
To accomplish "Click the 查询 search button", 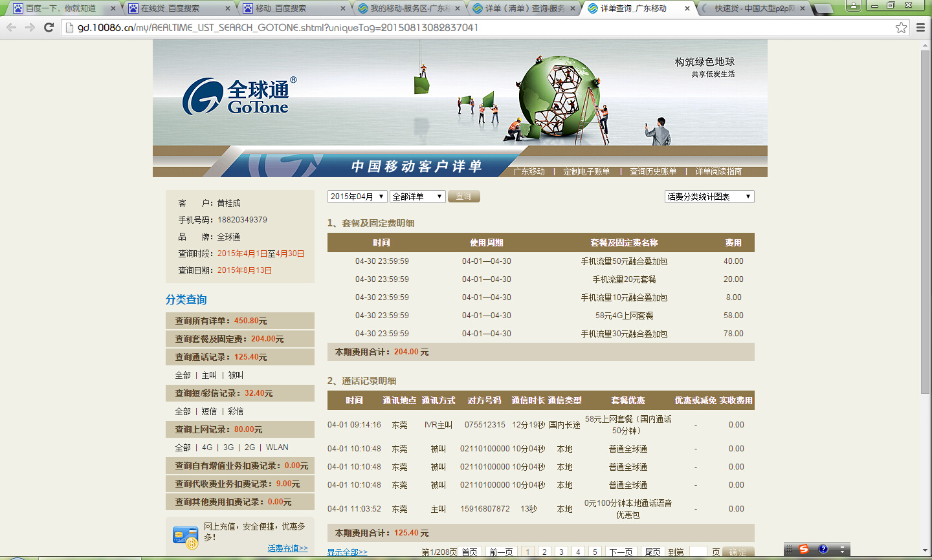I will click(464, 197).
